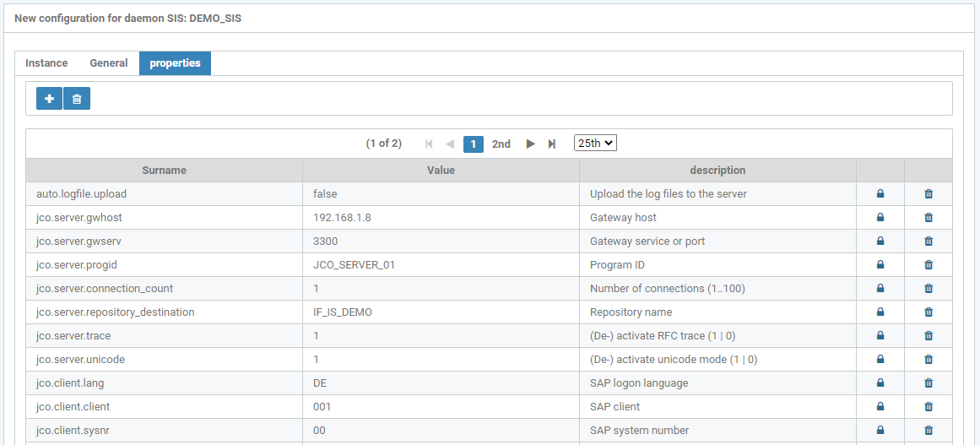This screenshot has height=445, width=980.
Task: Delete the jco.server.gwhost row via trash icon
Action: (x=929, y=218)
